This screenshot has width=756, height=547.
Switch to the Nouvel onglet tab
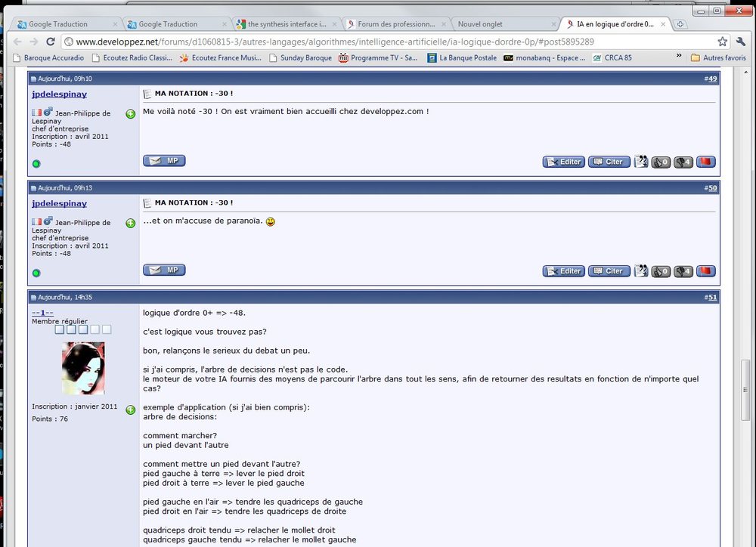(502, 24)
